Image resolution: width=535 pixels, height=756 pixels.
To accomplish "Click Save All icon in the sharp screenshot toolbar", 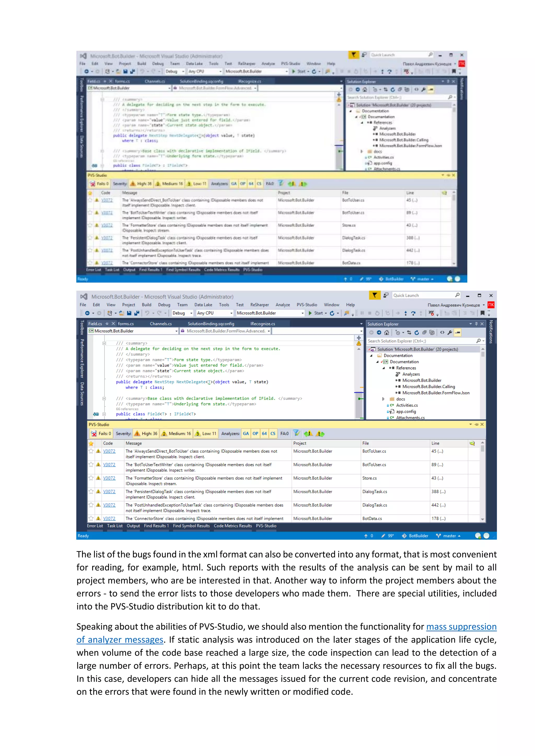I will pos(137,313).
